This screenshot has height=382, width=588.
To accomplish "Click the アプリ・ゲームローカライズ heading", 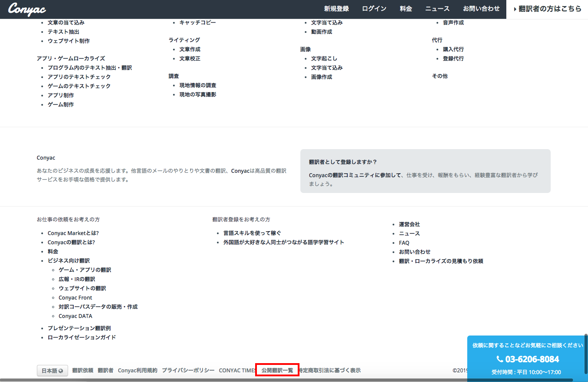I will tap(71, 59).
